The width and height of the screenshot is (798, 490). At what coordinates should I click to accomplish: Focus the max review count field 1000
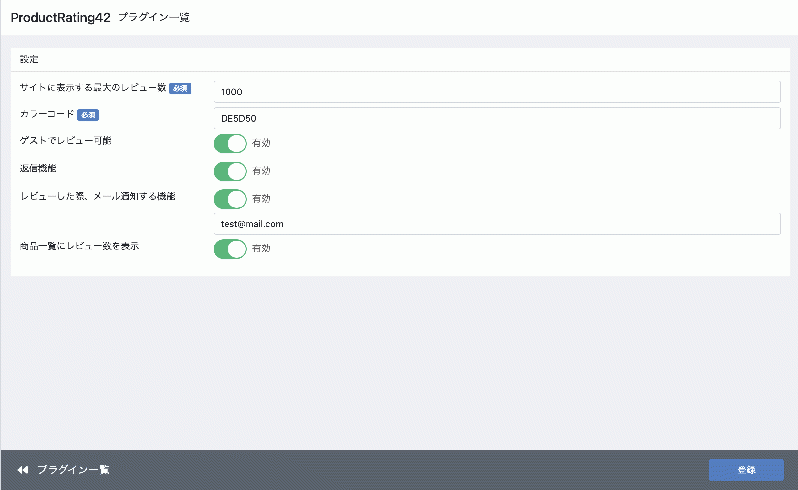pos(497,92)
